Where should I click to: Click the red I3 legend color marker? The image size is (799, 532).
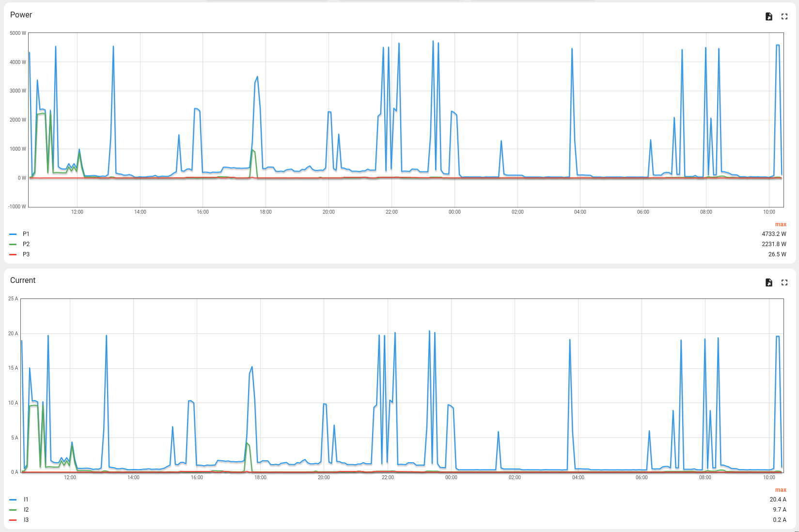(13, 520)
